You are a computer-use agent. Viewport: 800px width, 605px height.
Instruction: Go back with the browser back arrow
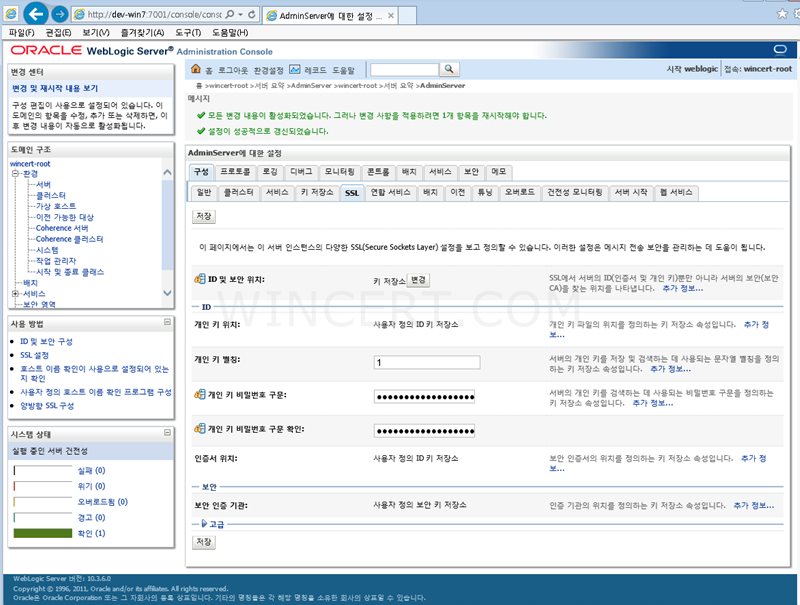point(35,14)
